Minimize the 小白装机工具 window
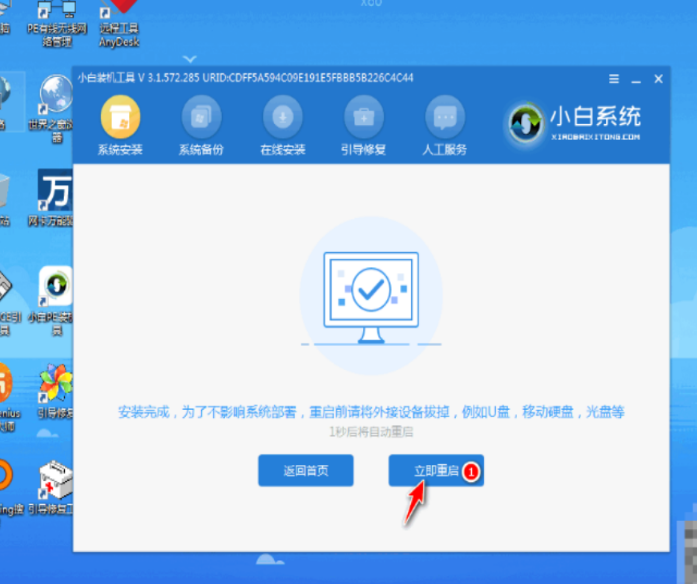This screenshot has height=584, width=697. pyautogui.click(x=635, y=78)
